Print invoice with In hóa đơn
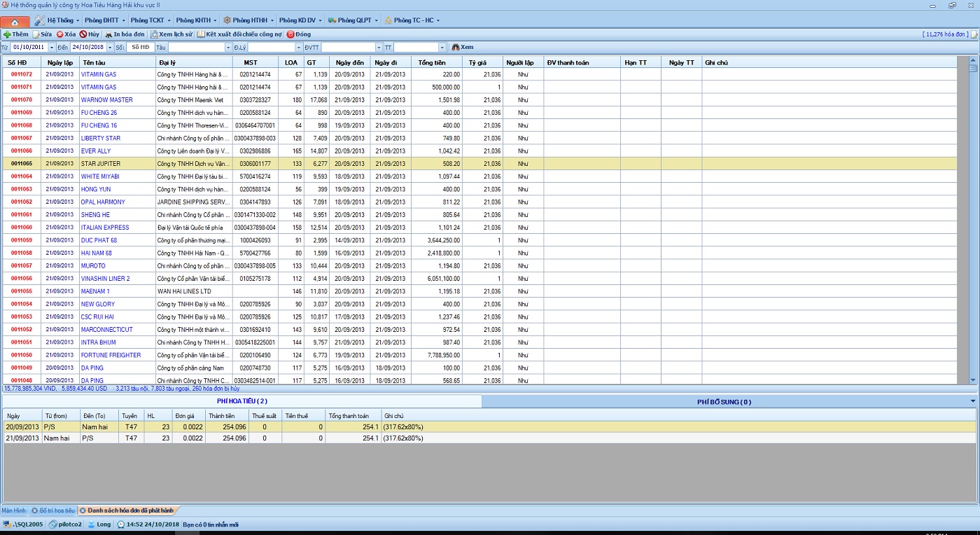The height and width of the screenshot is (535, 980). tap(125, 34)
